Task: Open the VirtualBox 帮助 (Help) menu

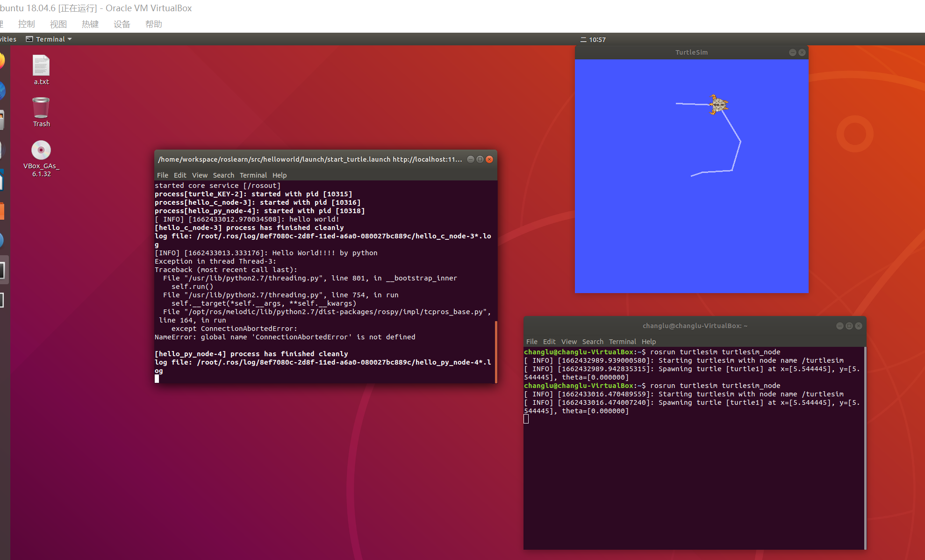Action: point(154,24)
